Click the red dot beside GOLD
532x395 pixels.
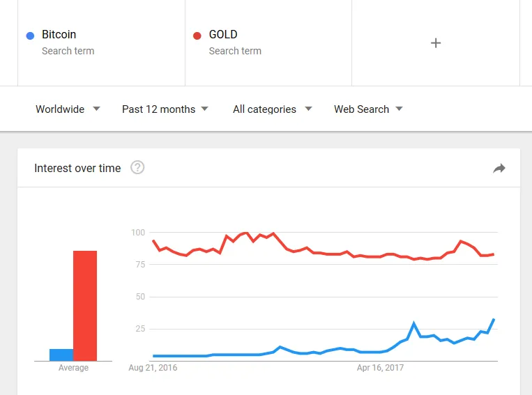tap(197, 35)
